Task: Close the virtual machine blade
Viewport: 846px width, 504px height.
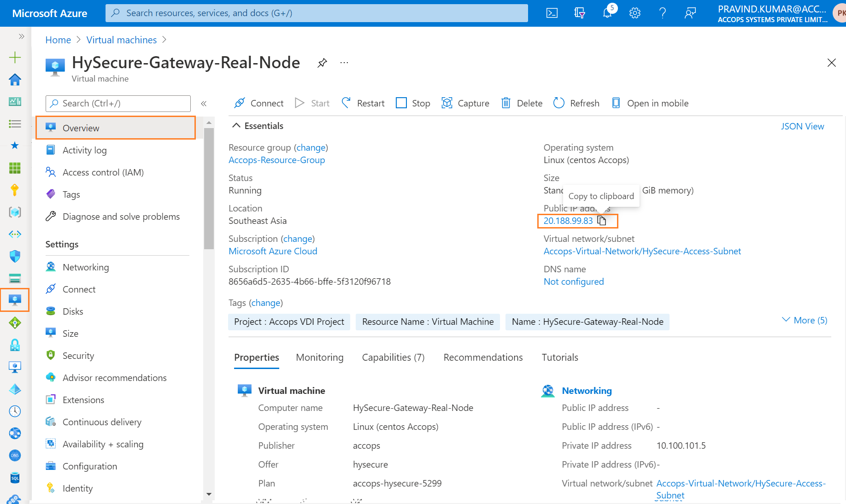Action: click(831, 63)
